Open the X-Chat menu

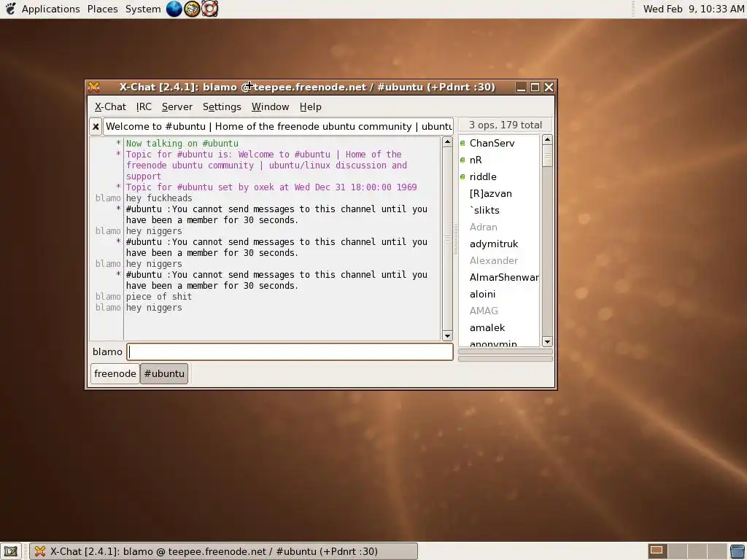(110, 106)
